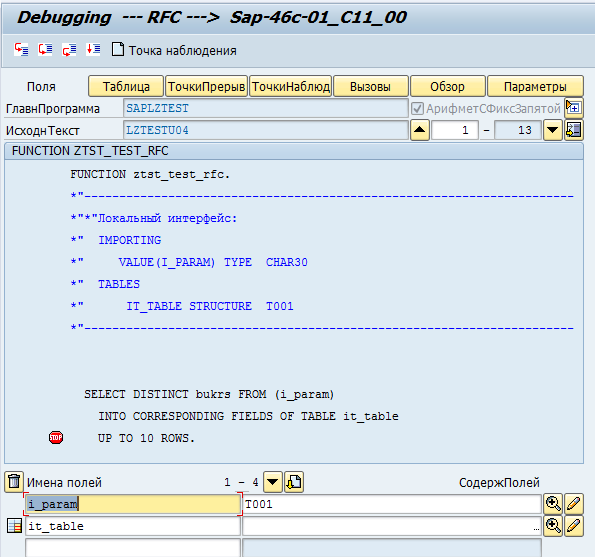The width and height of the screenshot is (595, 557).
Task: Click the ending line number field 13
Action: (518, 130)
